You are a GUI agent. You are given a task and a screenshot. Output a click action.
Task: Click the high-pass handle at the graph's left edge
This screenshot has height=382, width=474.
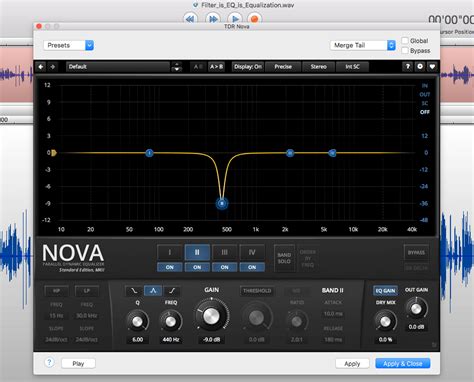pos(54,153)
